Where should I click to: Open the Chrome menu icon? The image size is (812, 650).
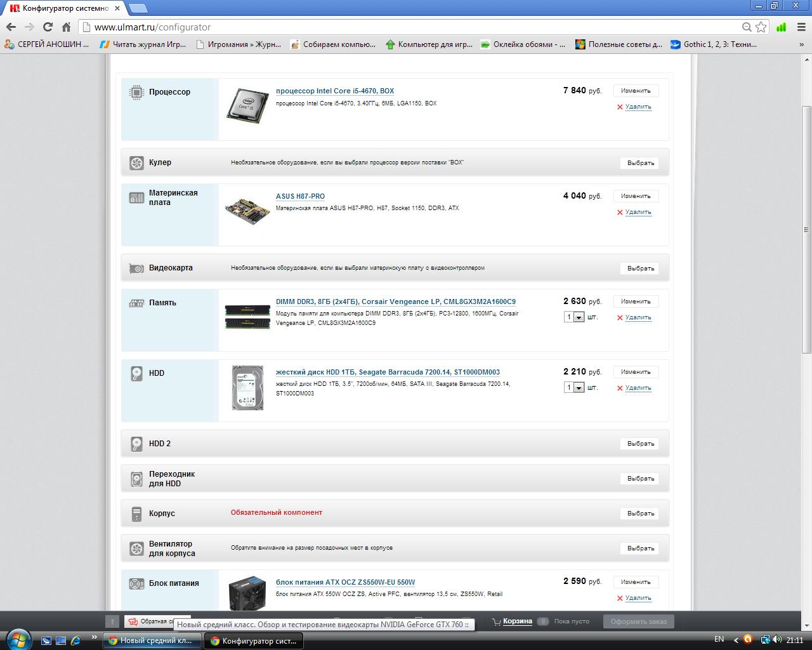(801, 27)
